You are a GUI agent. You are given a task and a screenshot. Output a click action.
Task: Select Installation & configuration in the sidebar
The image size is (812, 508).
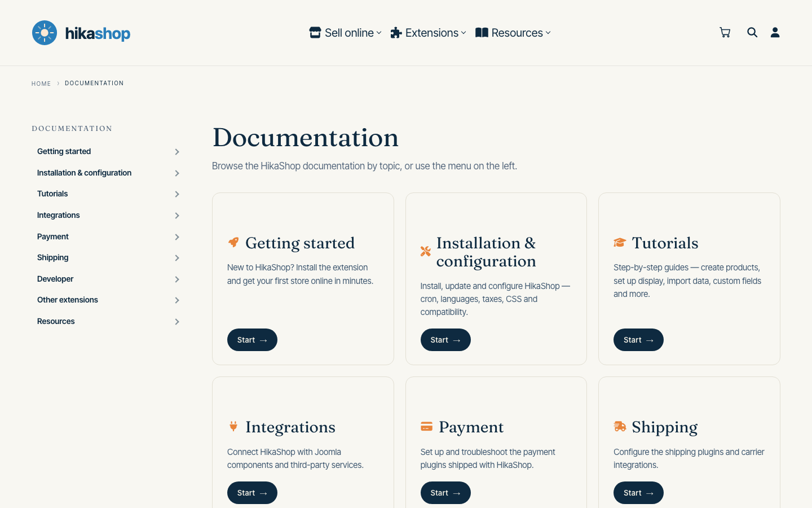pos(84,173)
